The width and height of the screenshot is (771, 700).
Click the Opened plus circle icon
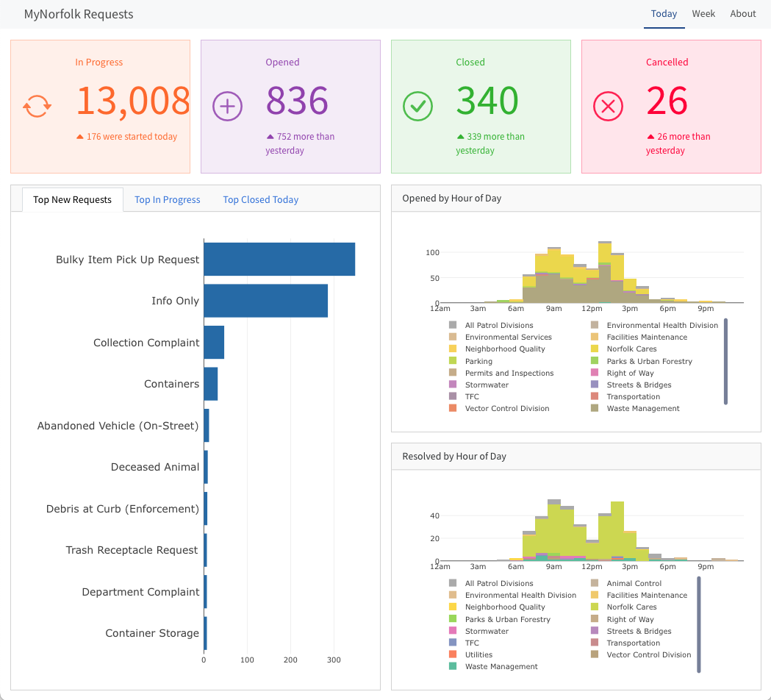pos(227,107)
